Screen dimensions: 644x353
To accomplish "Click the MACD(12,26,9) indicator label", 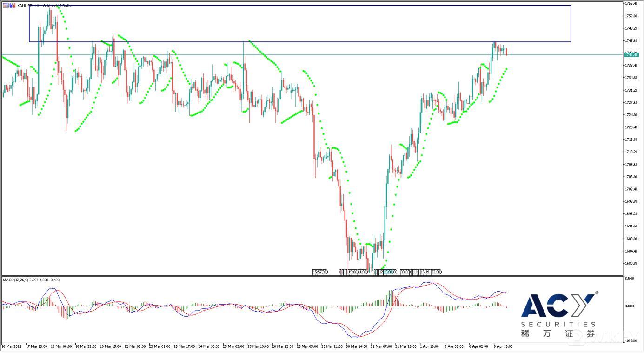I will (31, 280).
